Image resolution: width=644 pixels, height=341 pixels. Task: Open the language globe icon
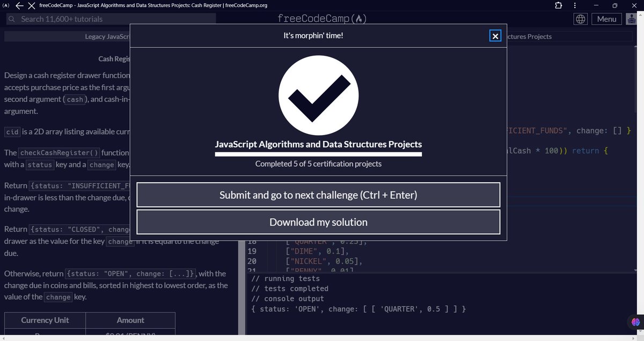pos(581,19)
